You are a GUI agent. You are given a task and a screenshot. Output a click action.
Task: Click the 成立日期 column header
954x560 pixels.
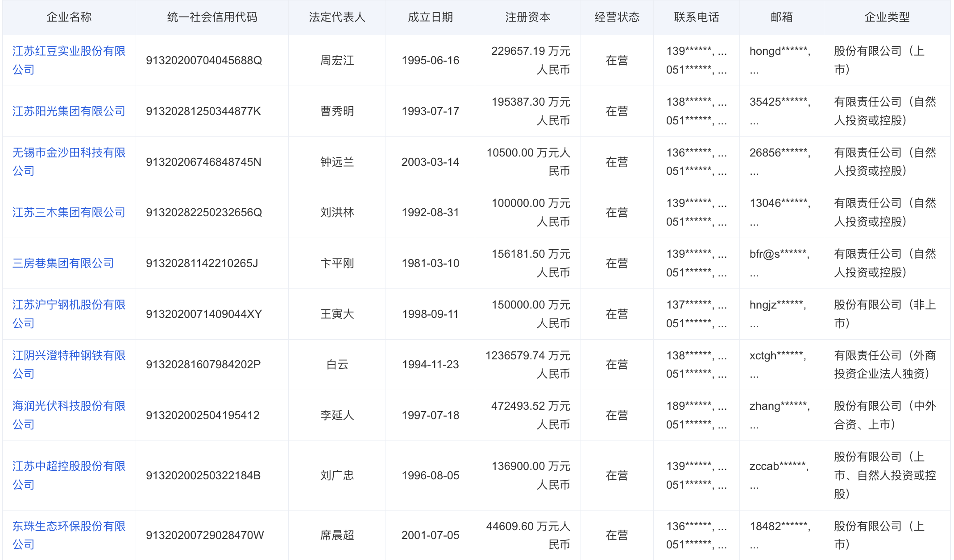pos(431,17)
